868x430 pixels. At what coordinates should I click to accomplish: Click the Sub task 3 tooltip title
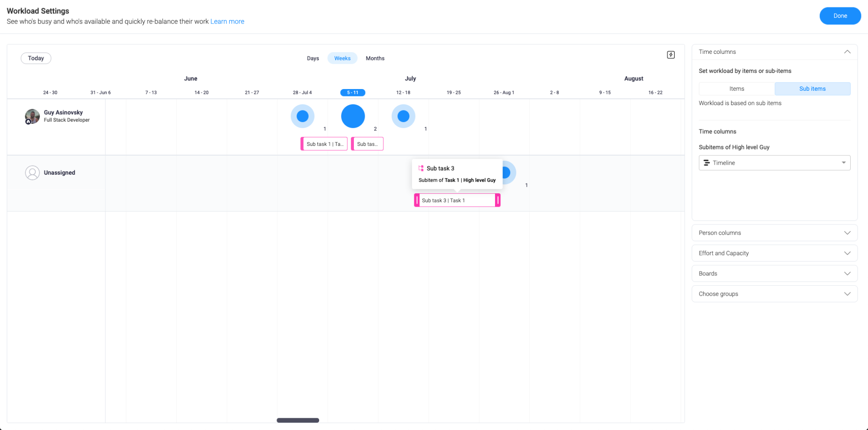[x=440, y=168]
